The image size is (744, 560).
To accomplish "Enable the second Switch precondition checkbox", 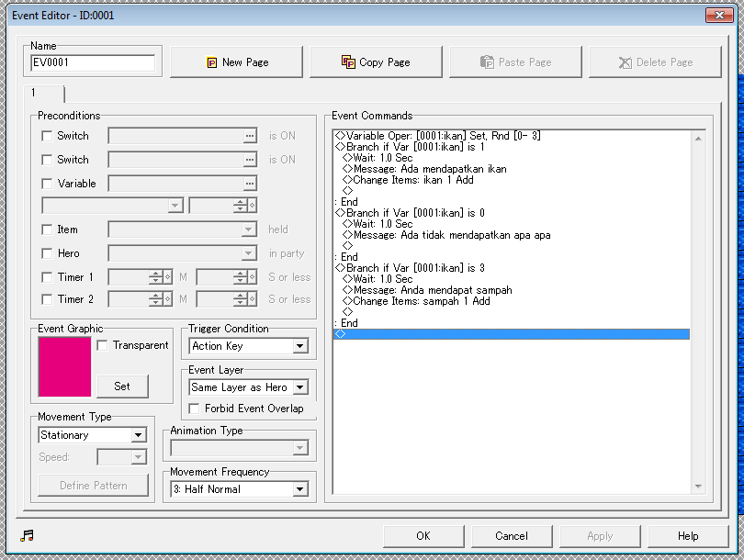I will pos(47,160).
